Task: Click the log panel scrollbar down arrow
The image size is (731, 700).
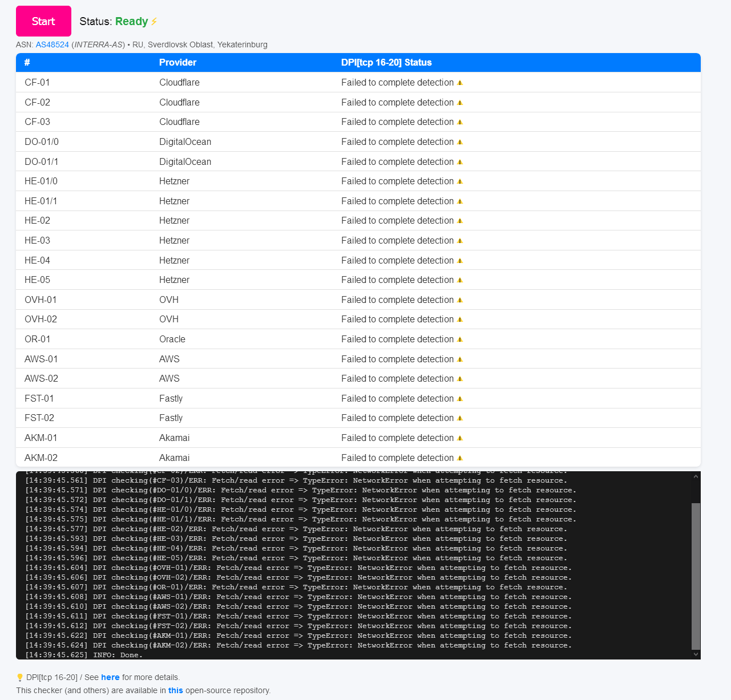Action: coord(696,654)
